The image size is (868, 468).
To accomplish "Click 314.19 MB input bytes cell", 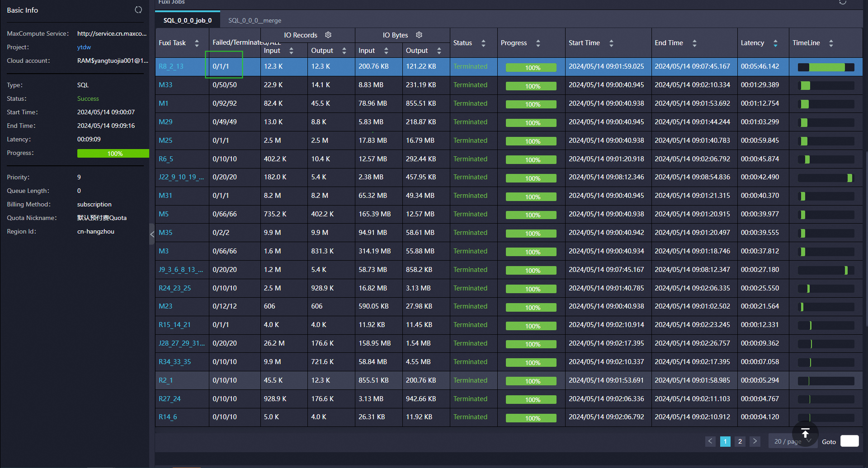I will pos(375,251).
